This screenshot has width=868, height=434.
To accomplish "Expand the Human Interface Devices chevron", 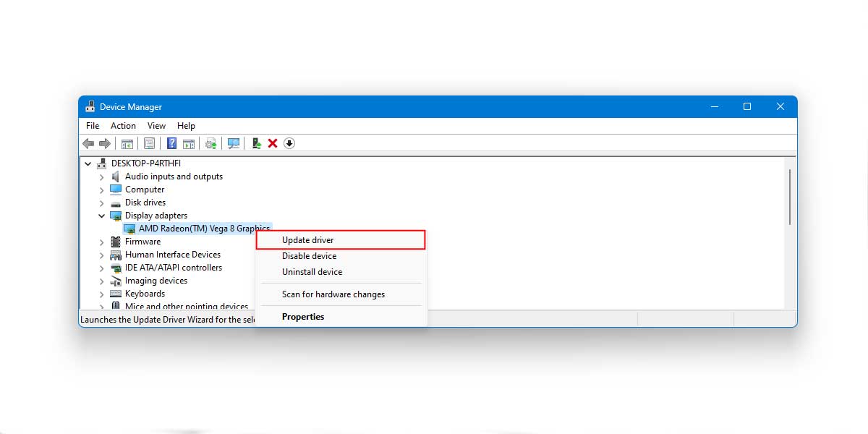I will click(x=102, y=255).
